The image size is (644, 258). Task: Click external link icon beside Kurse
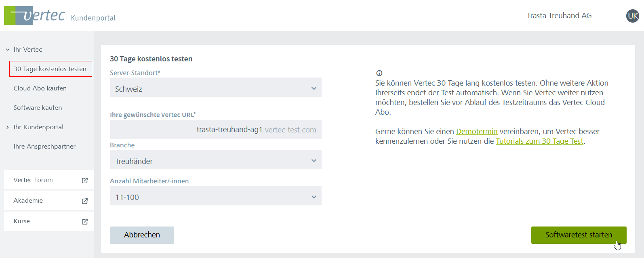point(85,222)
